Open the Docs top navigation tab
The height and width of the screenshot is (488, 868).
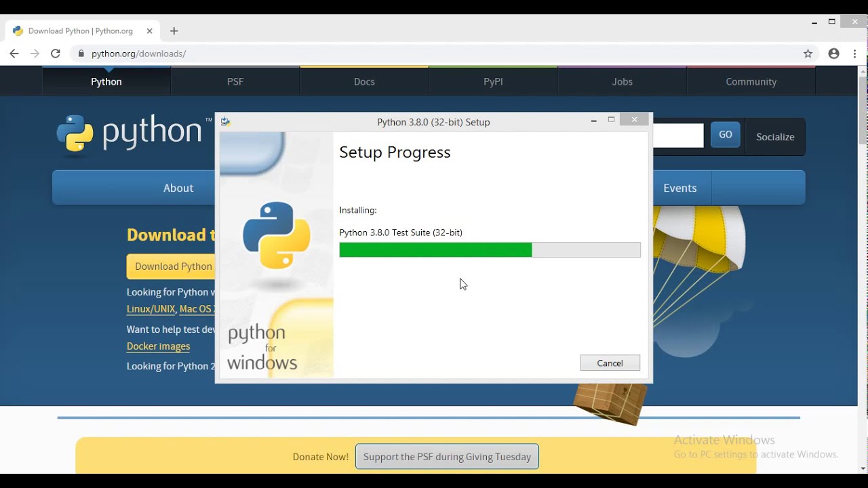364,81
